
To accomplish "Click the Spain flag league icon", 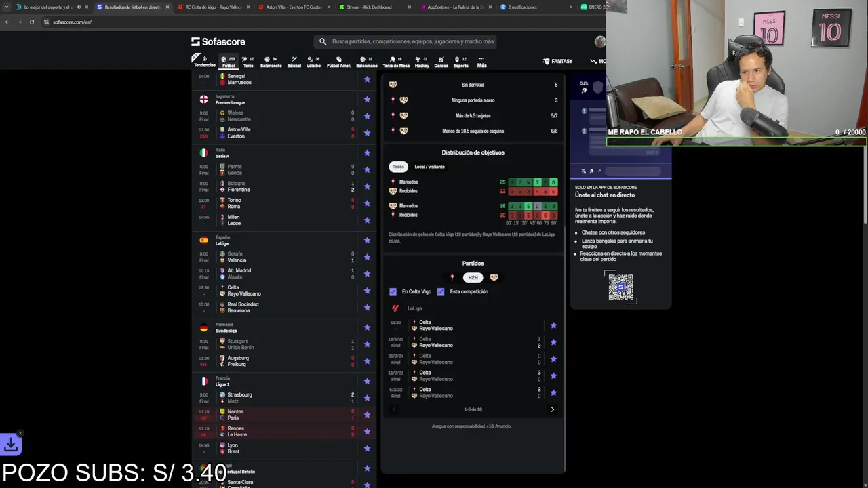I will (x=203, y=240).
